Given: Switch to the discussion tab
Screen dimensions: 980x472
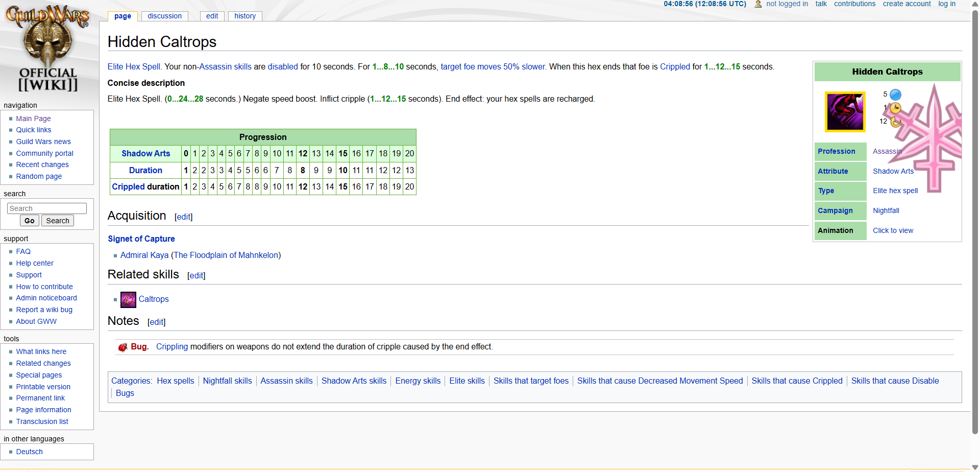Looking at the screenshot, I should (164, 16).
